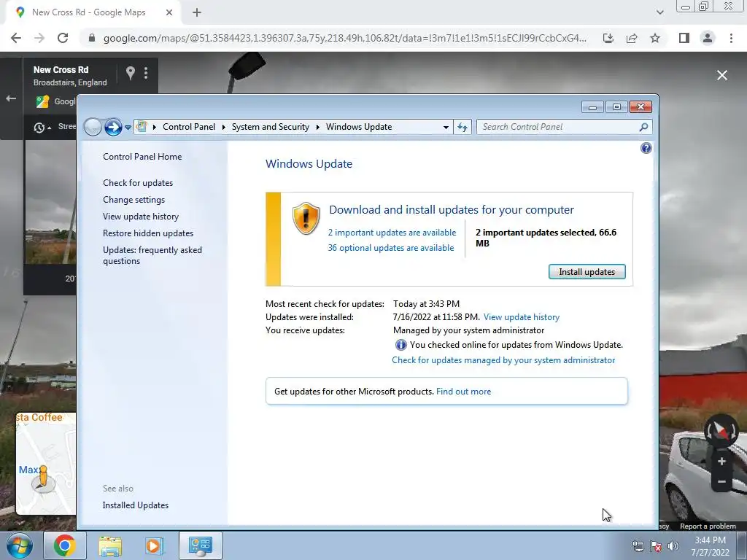Click Check for updates managed by your system administrator

coord(503,360)
